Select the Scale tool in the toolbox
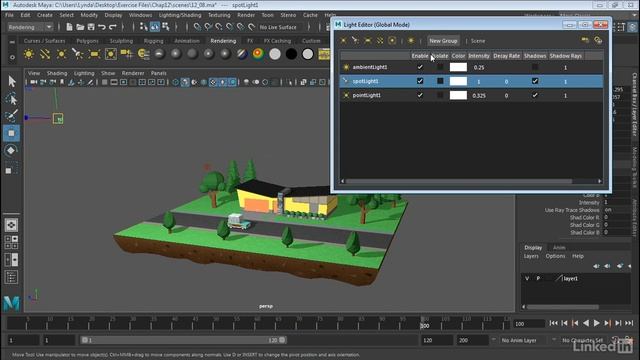 (x=11, y=168)
